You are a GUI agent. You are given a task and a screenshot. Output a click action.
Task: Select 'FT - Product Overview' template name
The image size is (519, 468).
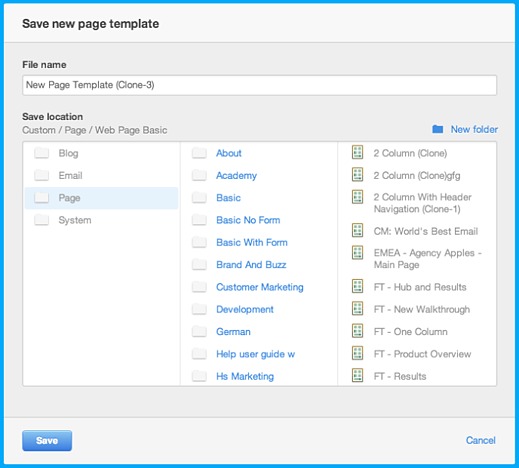tap(422, 354)
